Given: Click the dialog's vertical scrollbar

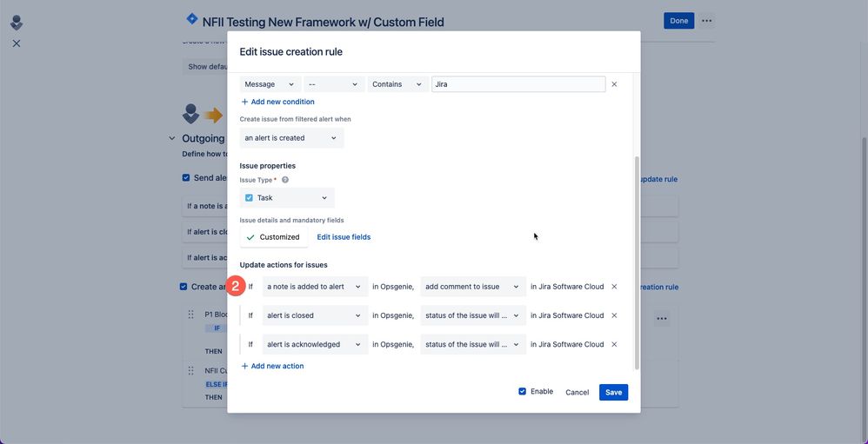Looking at the screenshot, I should (x=637, y=262).
